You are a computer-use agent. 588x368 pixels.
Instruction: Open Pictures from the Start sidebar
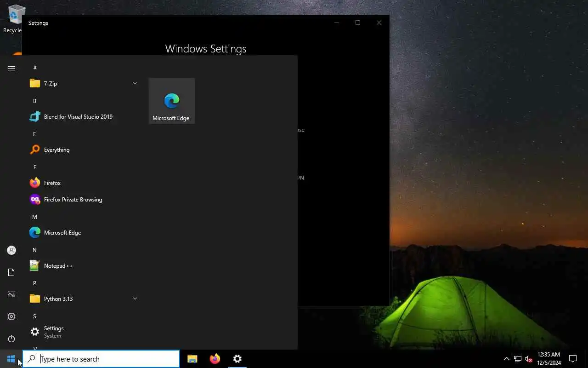[x=11, y=294]
